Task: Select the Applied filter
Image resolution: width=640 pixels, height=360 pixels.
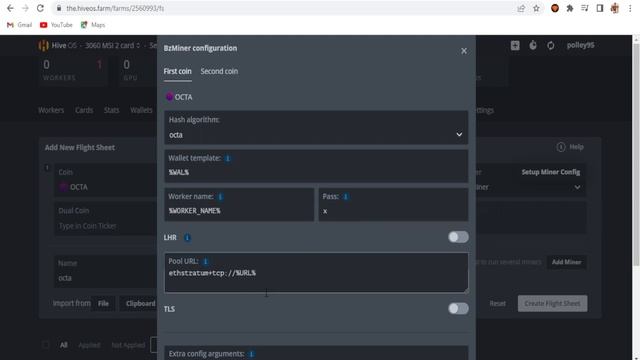Action: pyautogui.click(x=89, y=345)
